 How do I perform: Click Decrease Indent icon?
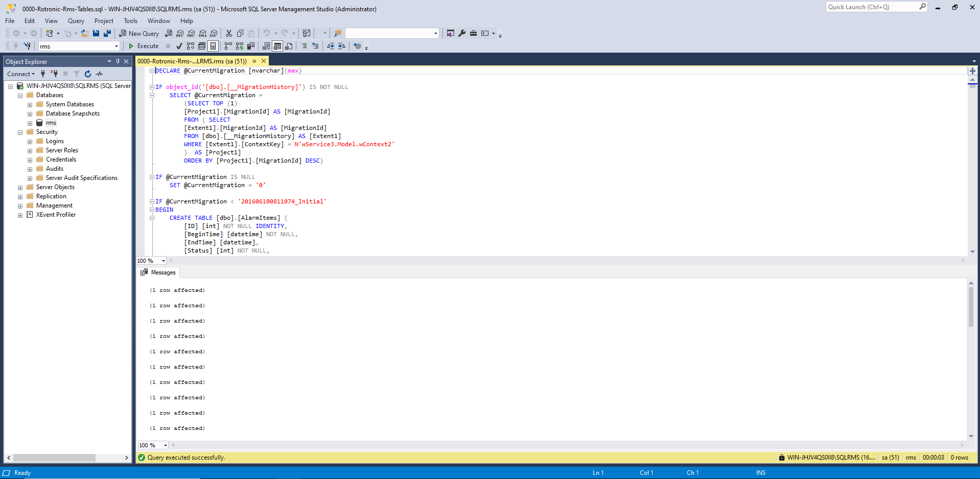pos(331,46)
